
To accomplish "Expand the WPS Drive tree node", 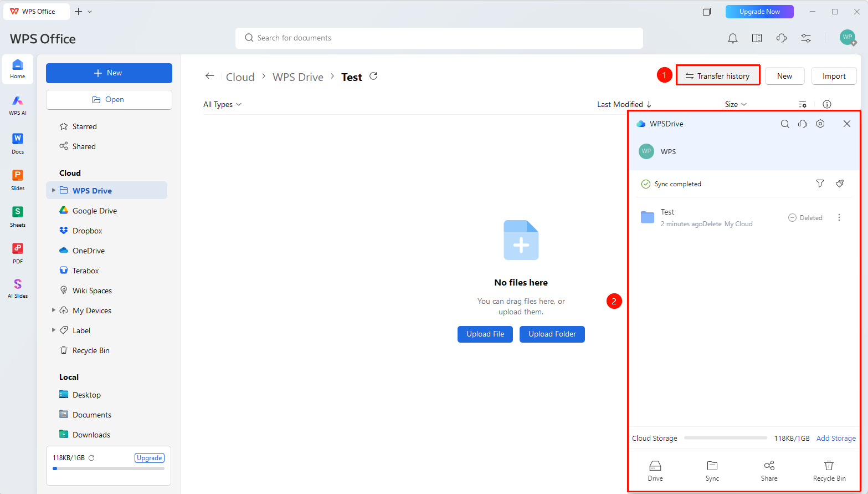I will pos(54,190).
